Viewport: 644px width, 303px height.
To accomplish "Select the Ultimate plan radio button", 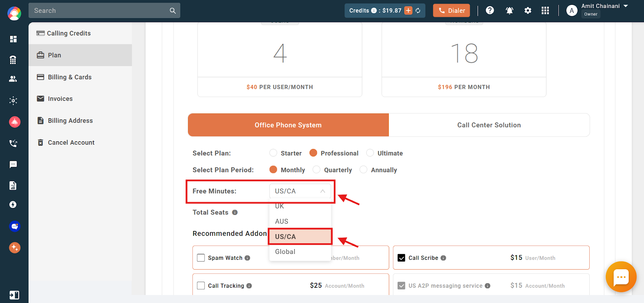I will click(x=370, y=153).
